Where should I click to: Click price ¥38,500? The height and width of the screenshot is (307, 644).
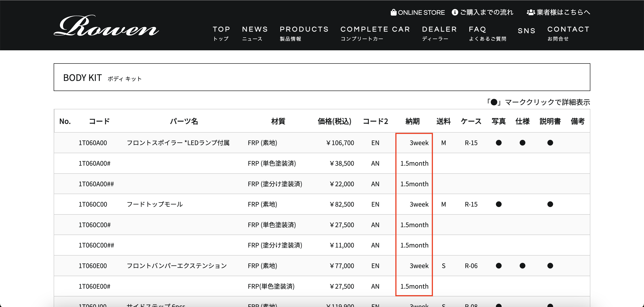coord(341,163)
